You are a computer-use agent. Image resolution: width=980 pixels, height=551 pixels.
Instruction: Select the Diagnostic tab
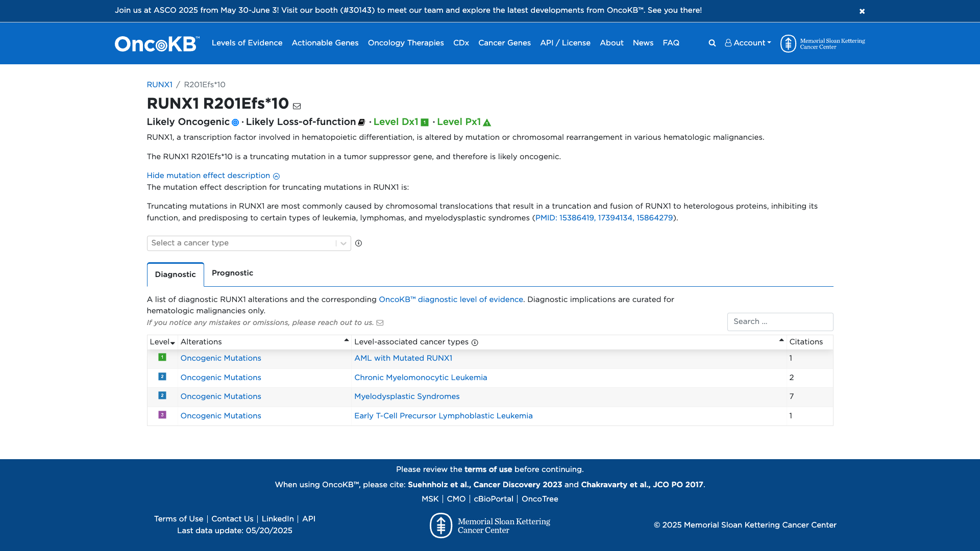pos(175,275)
